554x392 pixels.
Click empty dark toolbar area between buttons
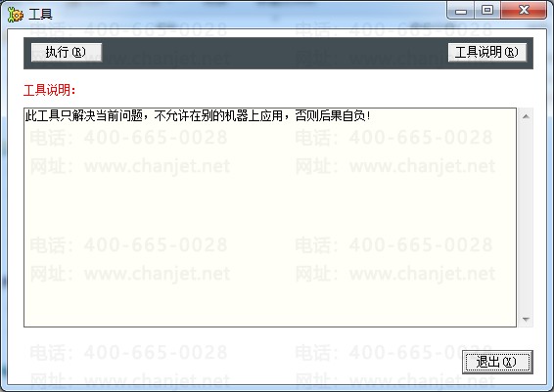point(275,53)
